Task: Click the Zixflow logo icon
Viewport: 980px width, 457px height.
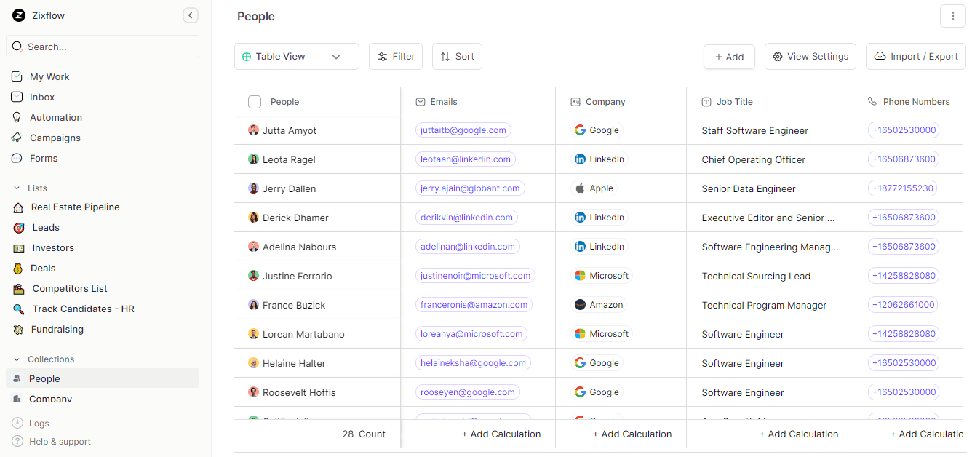Action: [x=18, y=15]
